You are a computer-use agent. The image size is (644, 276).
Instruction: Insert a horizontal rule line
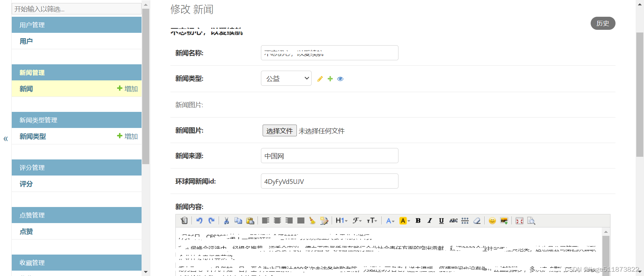click(x=465, y=221)
